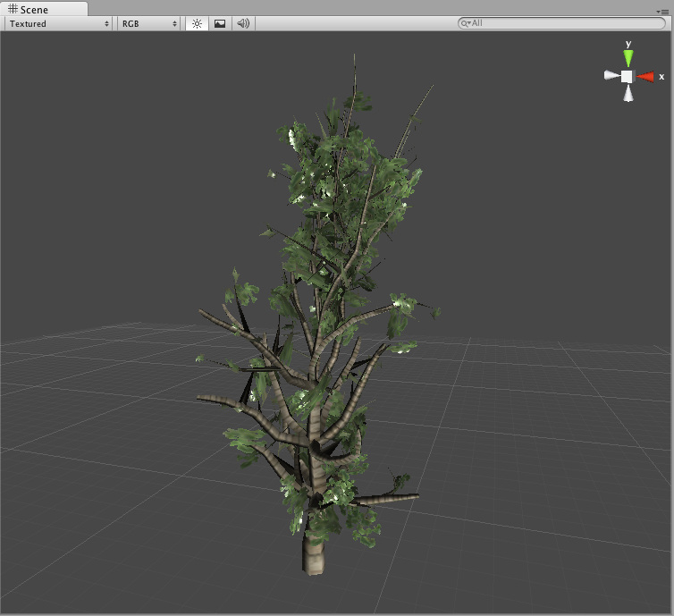The width and height of the screenshot is (674, 616).
Task: Toggle scene lighting sun icon
Action: 197,23
